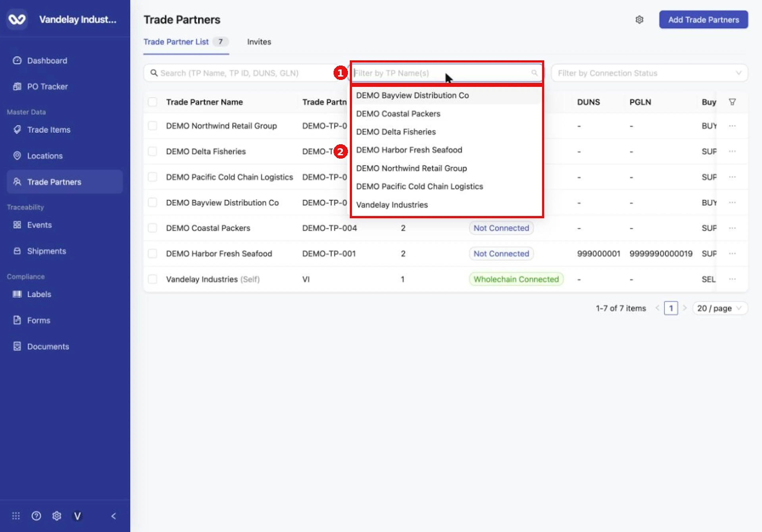Open the Dashboard sidebar icon

pyautogui.click(x=17, y=60)
